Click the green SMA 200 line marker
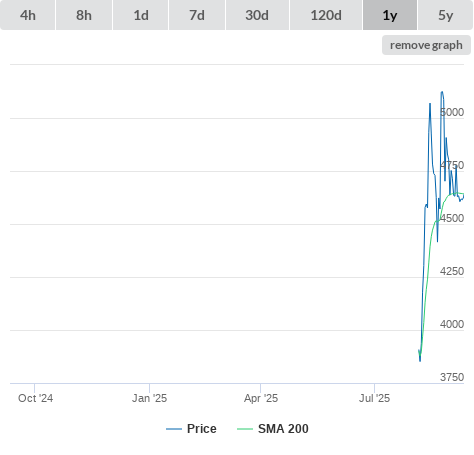474x455 pixels. click(245, 429)
